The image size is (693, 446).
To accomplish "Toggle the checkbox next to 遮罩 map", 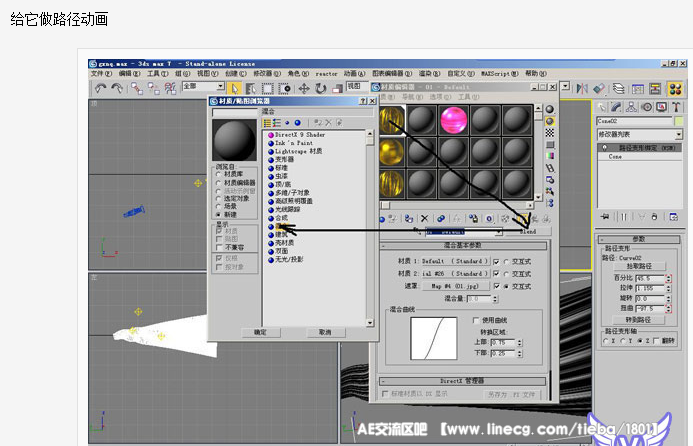I will pyautogui.click(x=496, y=286).
